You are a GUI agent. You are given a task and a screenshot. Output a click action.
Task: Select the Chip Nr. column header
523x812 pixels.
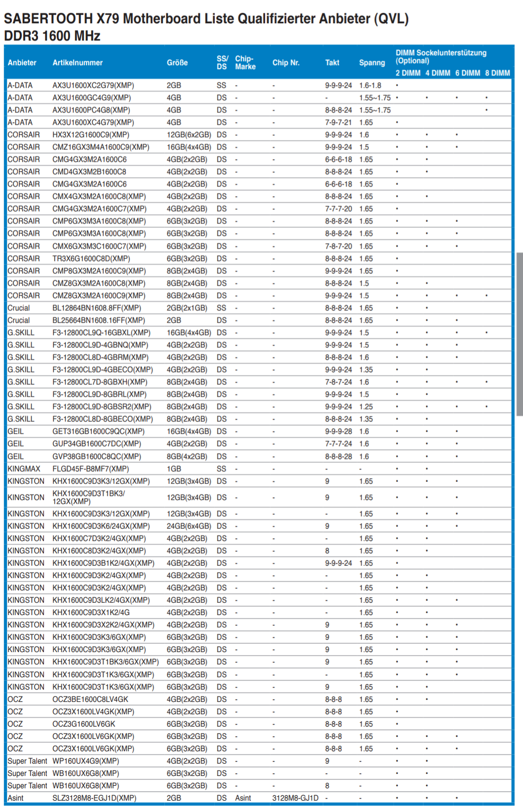pyautogui.click(x=286, y=63)
